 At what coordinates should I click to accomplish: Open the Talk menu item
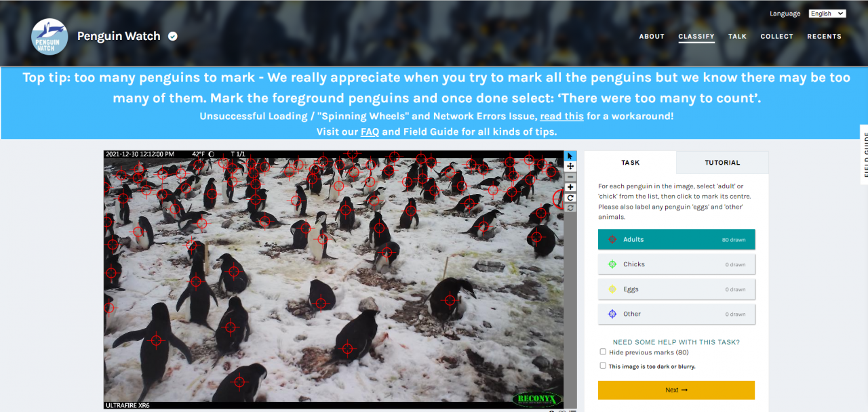click(737, 37)
